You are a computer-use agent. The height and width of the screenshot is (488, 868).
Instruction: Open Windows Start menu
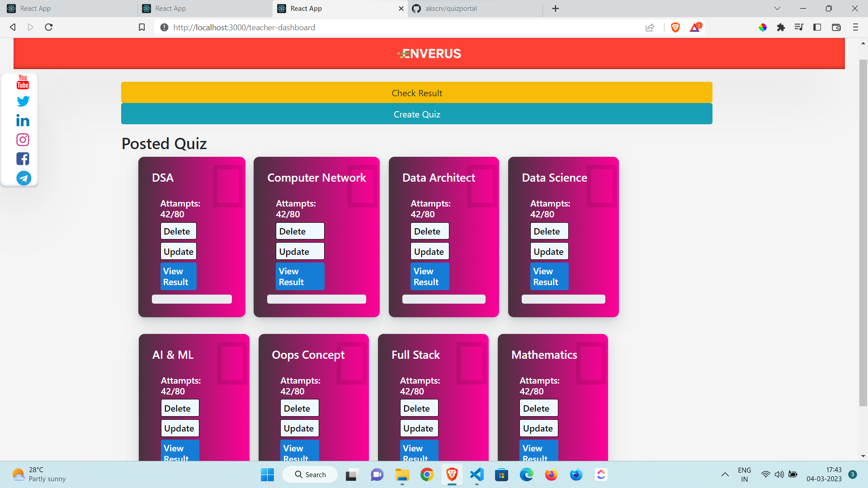[x=267, y=474]
